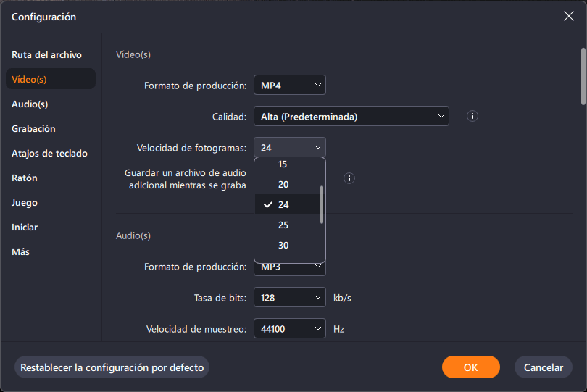This screenshot has height=392, width=587.
Task: Open the Atajos de teclado section
Action: pos(51,153)
